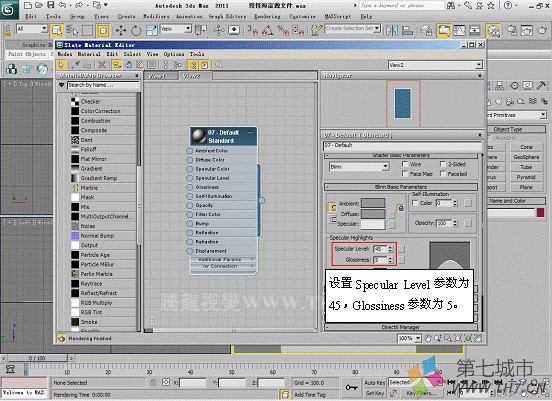Click the Hammer utilities panel icon

[x=541, y=86]
